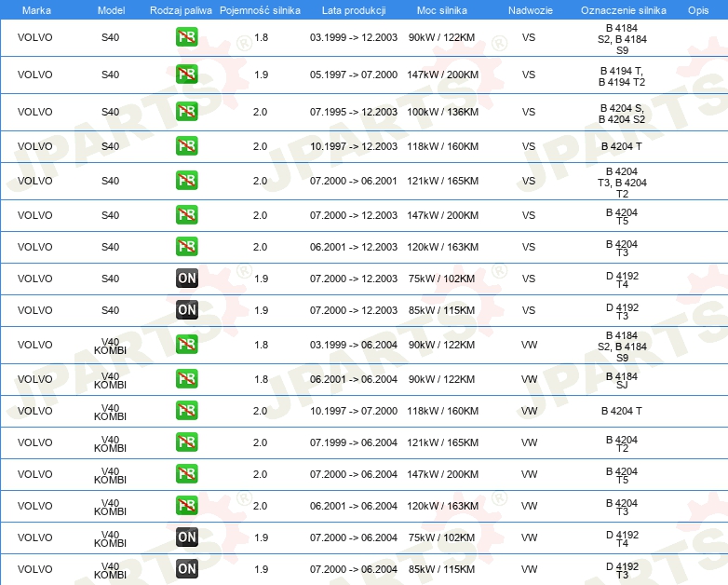Select production dates 07.2000 -> 06.2001

(354, 181)
